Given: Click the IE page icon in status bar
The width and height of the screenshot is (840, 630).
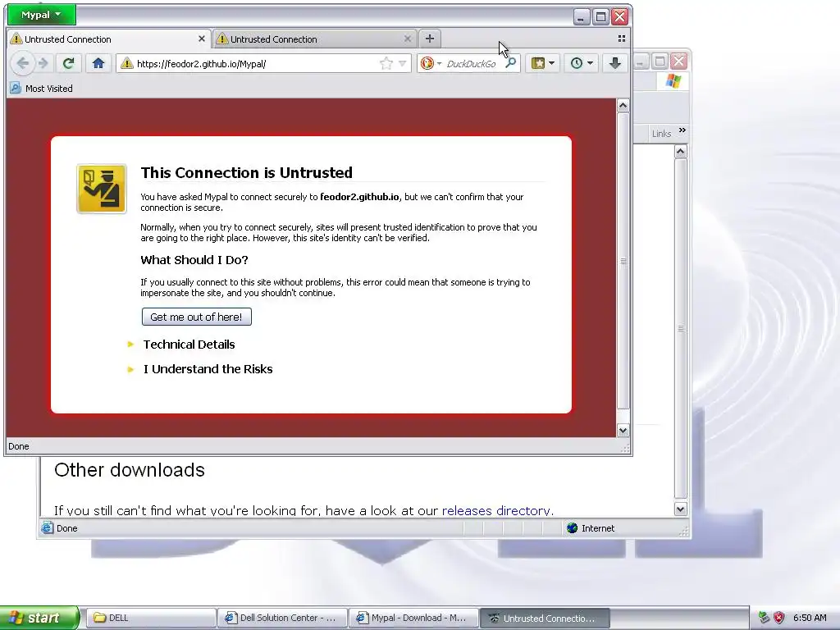Looking at the screenshot, I should click(x=47, y=527).
